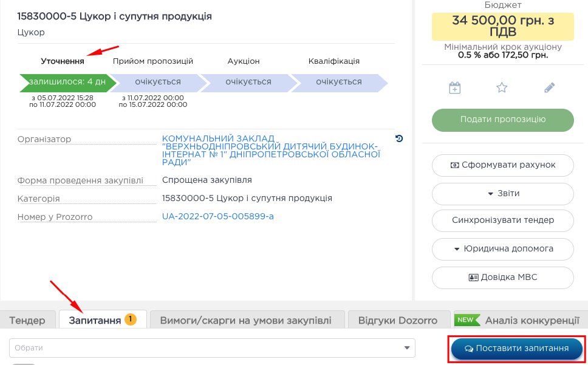The image size is (588, 365).
Task: Click the history icon beside organizer name
Action: [399, 138]
